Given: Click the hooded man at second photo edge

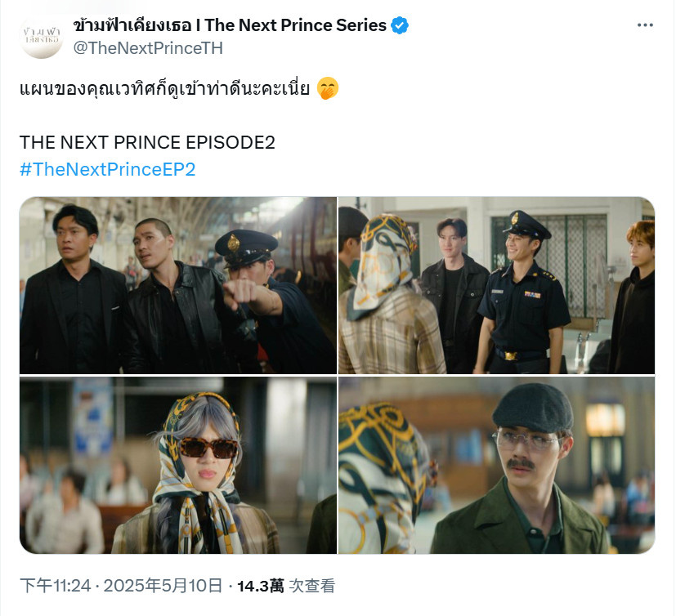Looking at the screenshot, I should click(633, 297).
